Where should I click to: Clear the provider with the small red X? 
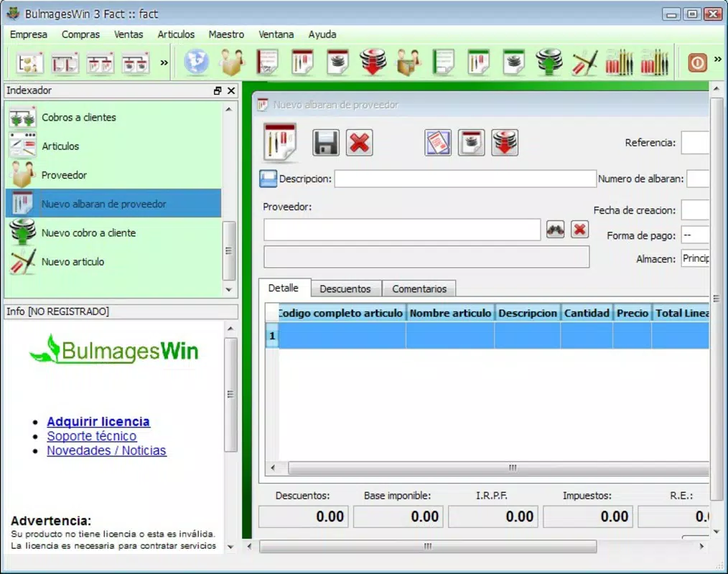point(579,229)
